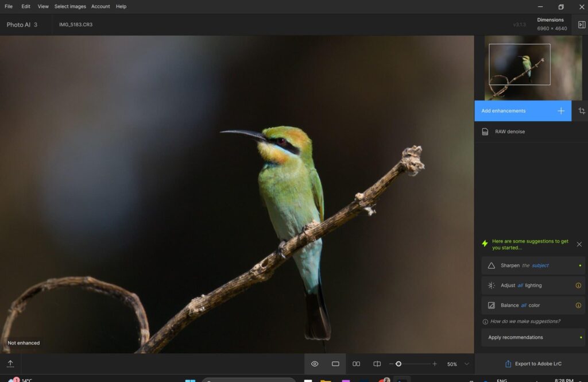
Task: Open info icon for Balance color
Action: pos(578,306)
